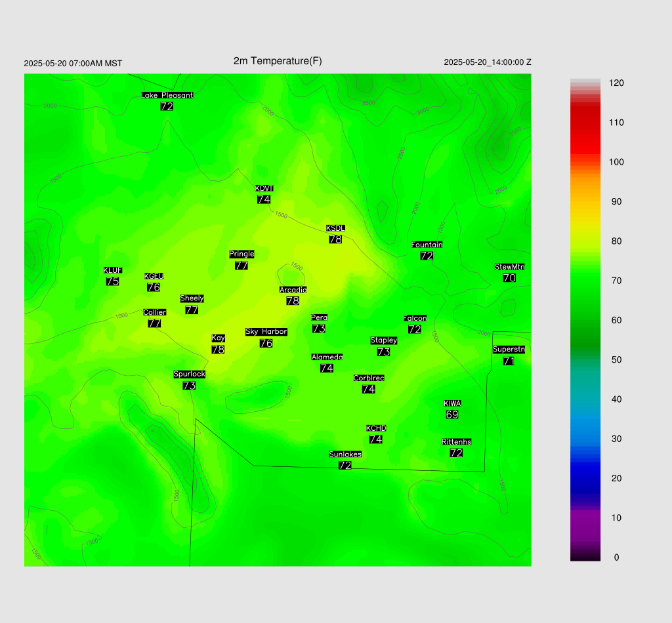Screen dimensions: 672x623
Task: Click the 75 reading under KLUF
Action: 113,281
